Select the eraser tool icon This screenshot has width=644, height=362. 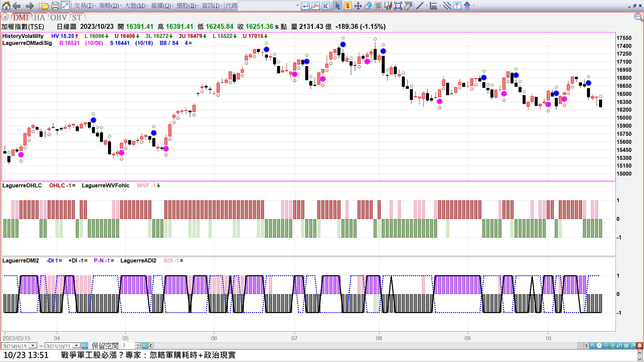[368, 6]
